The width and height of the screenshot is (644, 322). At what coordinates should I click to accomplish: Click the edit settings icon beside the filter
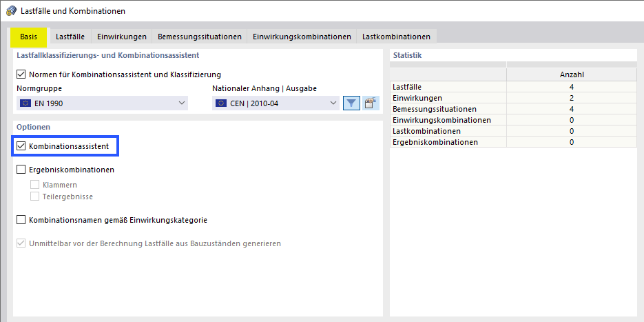(371, 103)
